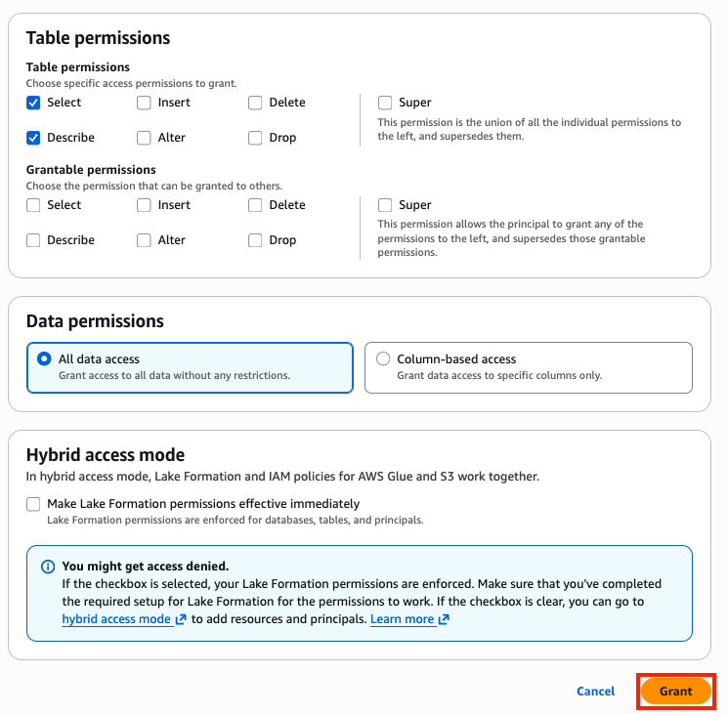Click the orange Grant button
The height and width of the screenshot is (714, 728).
[x=675, y=692]
